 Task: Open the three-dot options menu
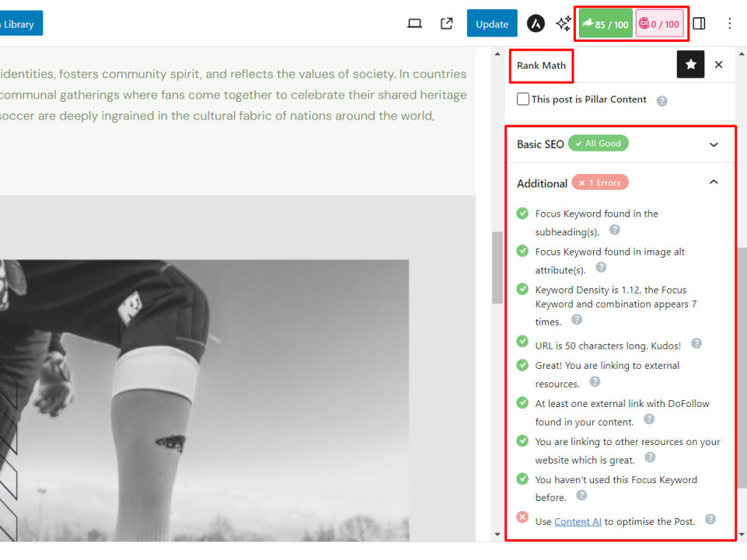(729, 23)
